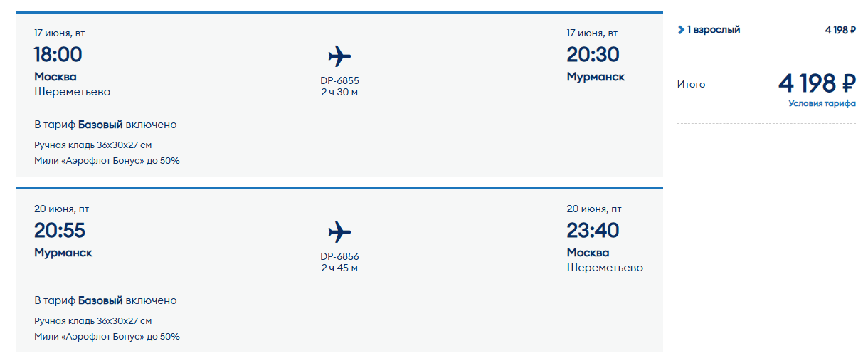Click flight number DP-6856
Viewport: 868px width, 356px height.
pyautogui.click(x=339, y=257)
